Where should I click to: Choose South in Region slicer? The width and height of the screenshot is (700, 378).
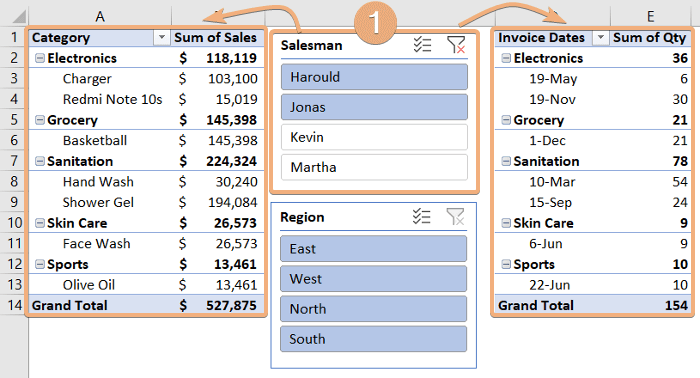tap(373, 339)
